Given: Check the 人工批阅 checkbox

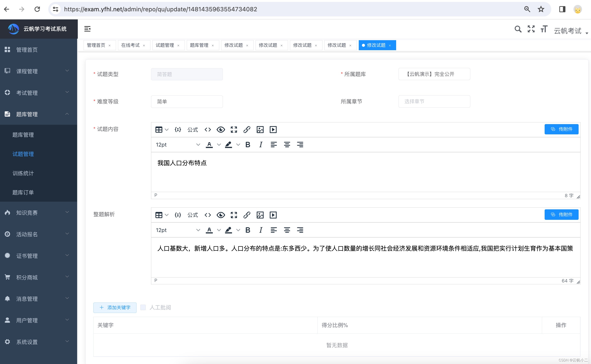Looking at the screenshot, I should coord(143,307).
